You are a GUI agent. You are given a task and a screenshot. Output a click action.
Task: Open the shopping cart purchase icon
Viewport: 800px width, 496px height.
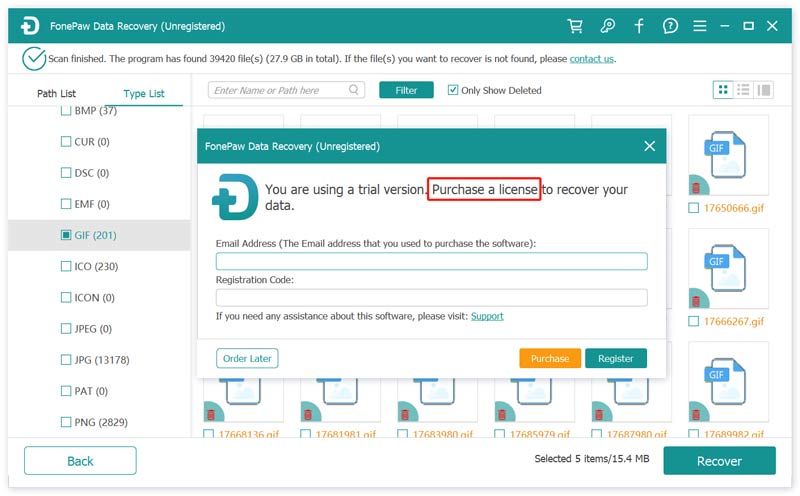[x=575, y=26]
